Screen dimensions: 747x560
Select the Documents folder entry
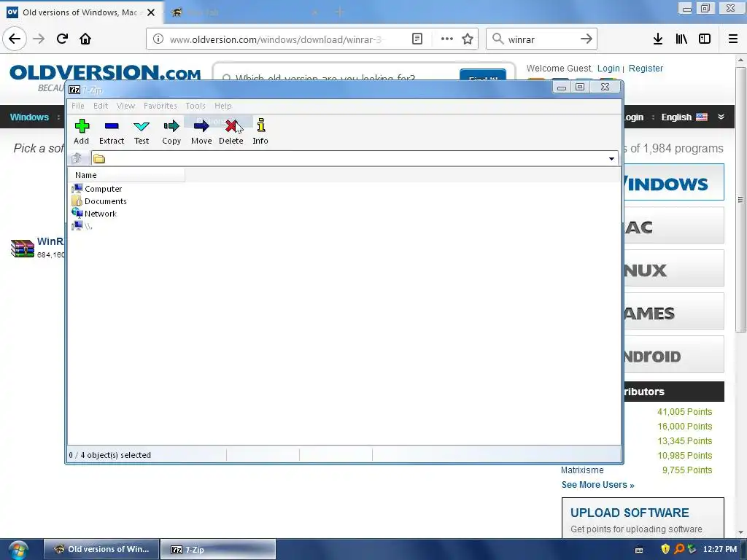point(99,201)
